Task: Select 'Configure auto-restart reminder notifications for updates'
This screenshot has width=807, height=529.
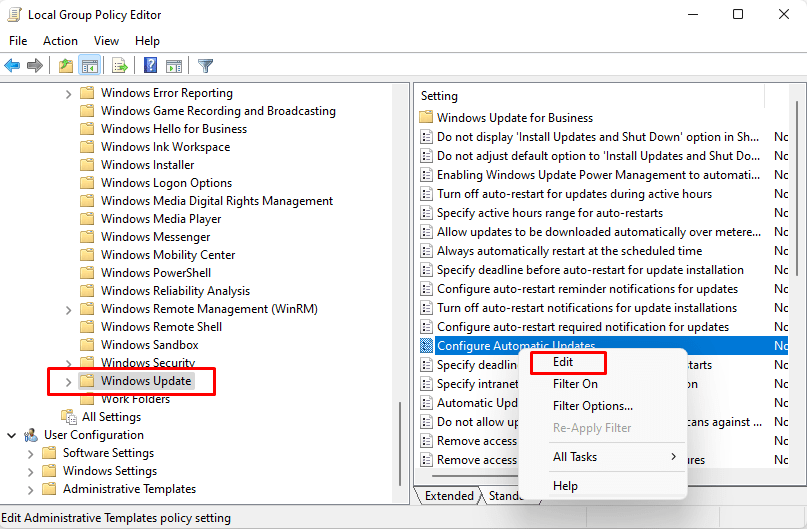Action: pyautogui.click(x=587, y=289)
